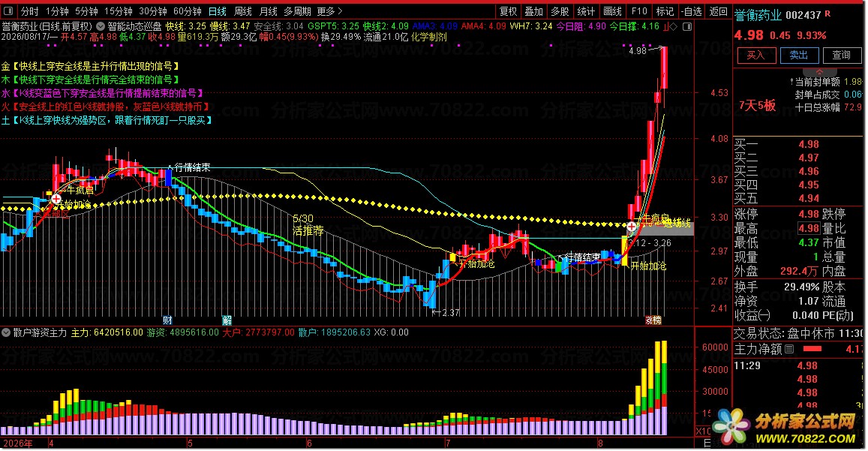Select the 1分钟 period
The image size is (868, 451).
point(57,11)
